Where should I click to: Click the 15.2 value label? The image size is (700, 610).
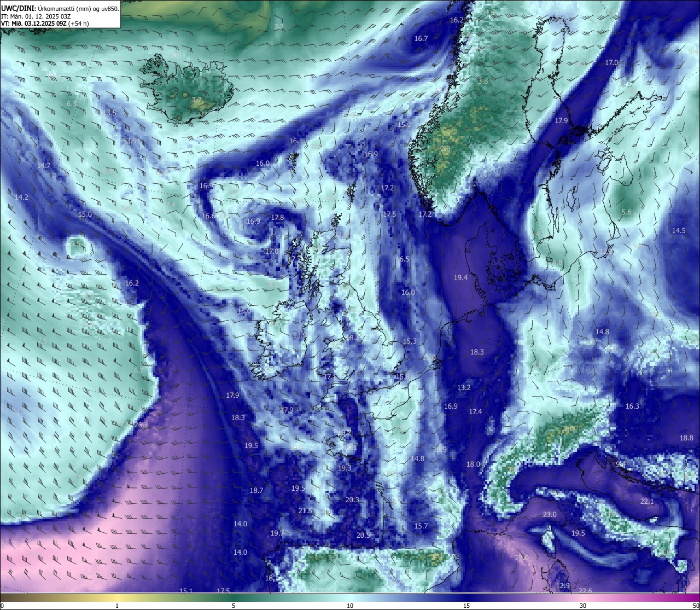click(x=404, y=125)
